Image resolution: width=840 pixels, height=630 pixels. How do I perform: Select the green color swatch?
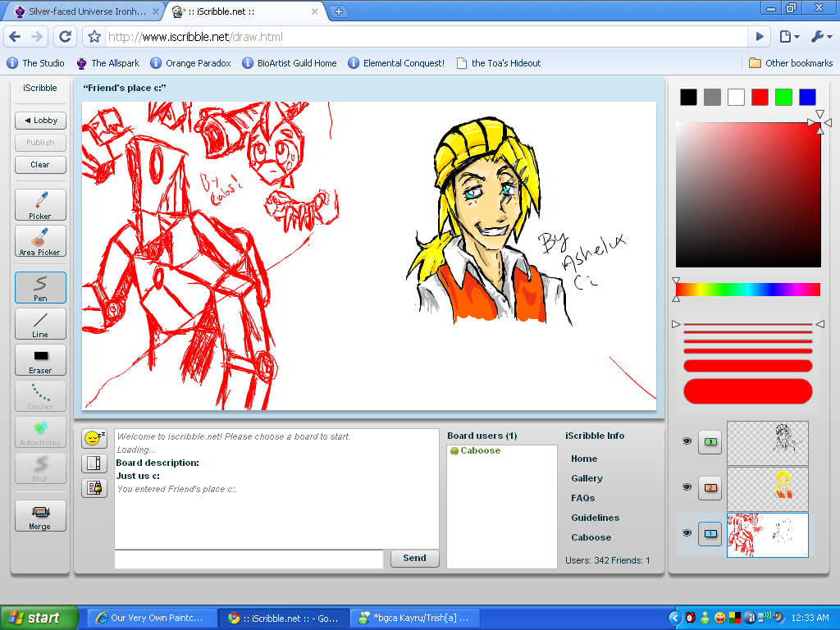(783, 96)
